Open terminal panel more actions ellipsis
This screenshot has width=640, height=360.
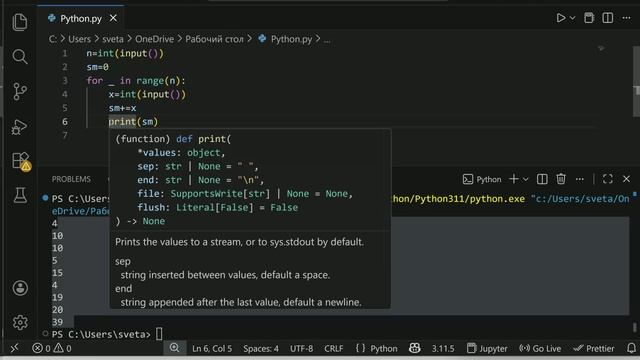coord(580,179)
